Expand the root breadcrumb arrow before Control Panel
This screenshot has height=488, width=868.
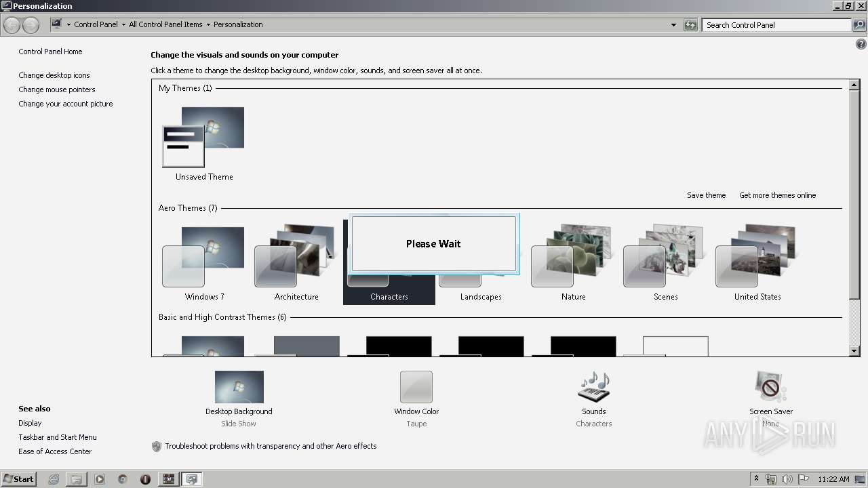pyautogui.click(x=68, y=24)
